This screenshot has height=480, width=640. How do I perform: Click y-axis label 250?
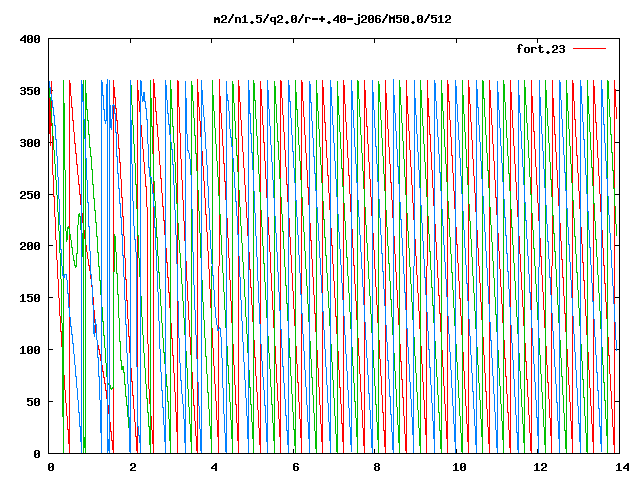[x=30, y=195]
